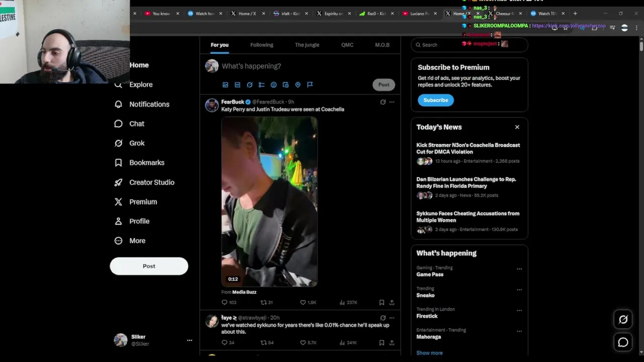View analytics of post with 237K views
Screen dimensions: 644x362
tap(348, 302)
